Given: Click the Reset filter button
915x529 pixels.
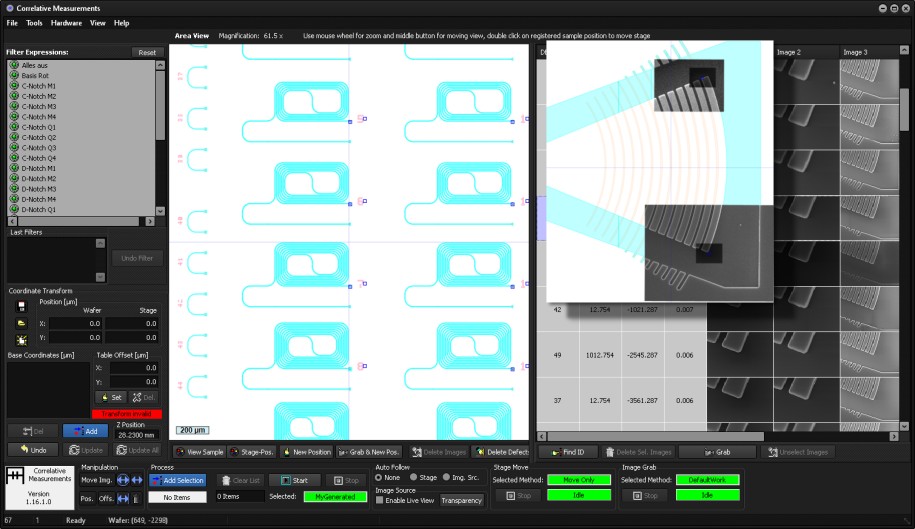Looking at the screenshot, I should point(147,52).
